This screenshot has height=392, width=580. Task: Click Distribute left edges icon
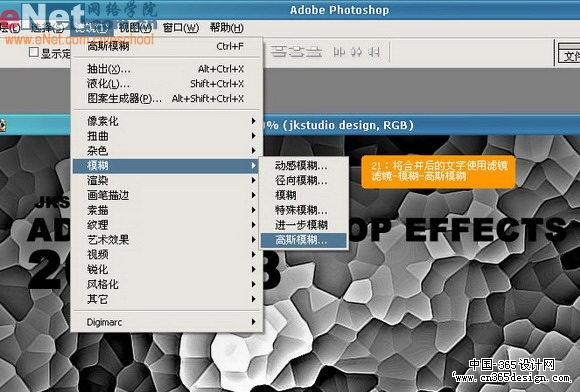pos(339,52)
